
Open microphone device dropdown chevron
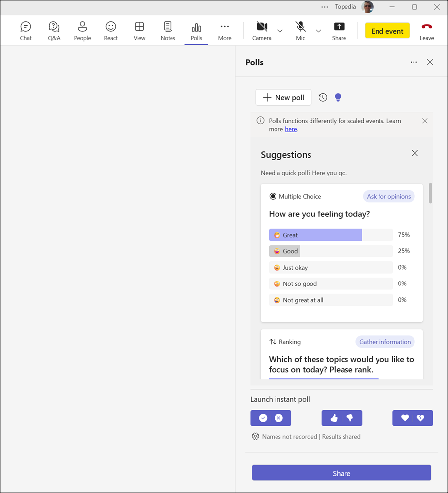(x=318, y=30)
